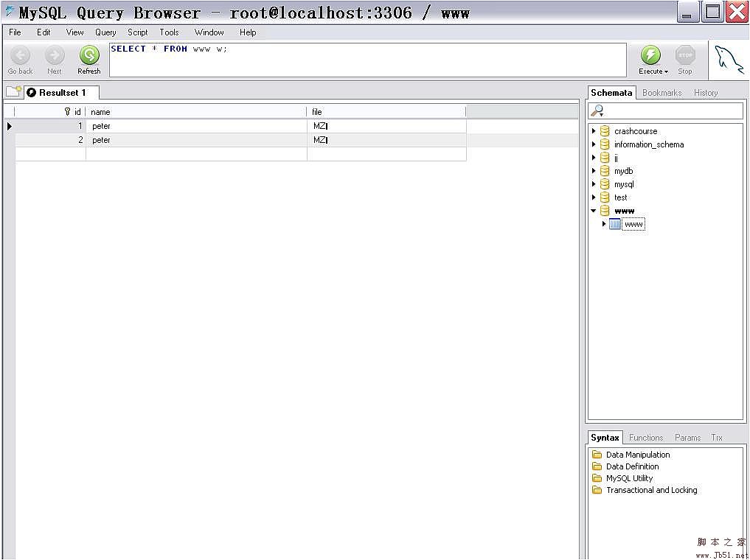750x560 pixels.
Task: Click the file column header
Action: pyautogui.click(x=386, y=112)
